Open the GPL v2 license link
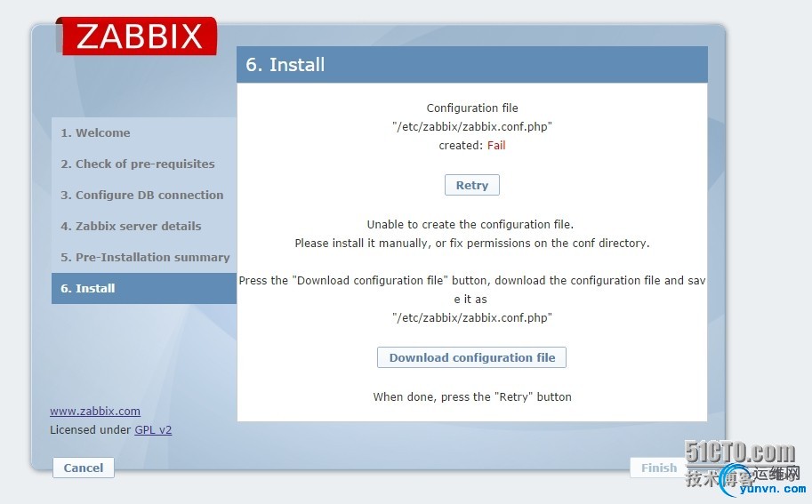Screen dimensions: 812x504 [x=153, y=429]
